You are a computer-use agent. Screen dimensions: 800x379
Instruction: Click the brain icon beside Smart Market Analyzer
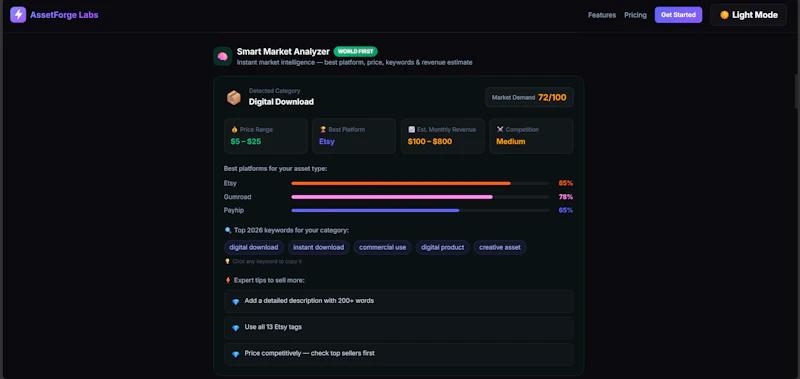point(222,56)
